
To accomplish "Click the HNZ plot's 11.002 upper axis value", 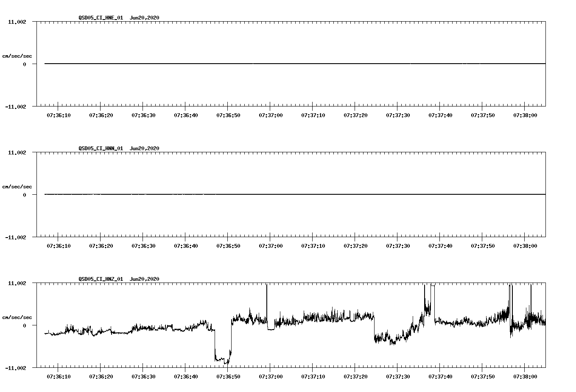I will (x=17, y=283).
